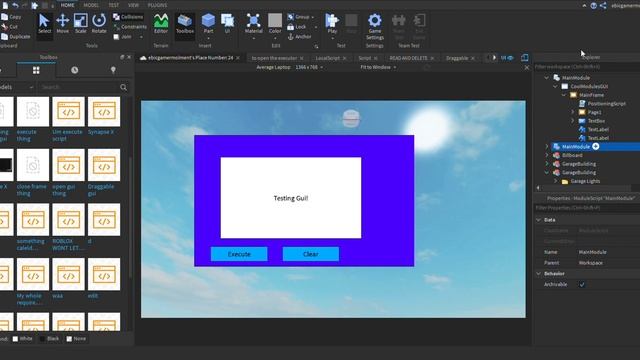Toggle the Archivable checkbox
The height and width of the screenshot is (360, 640).
coord(582,284)
